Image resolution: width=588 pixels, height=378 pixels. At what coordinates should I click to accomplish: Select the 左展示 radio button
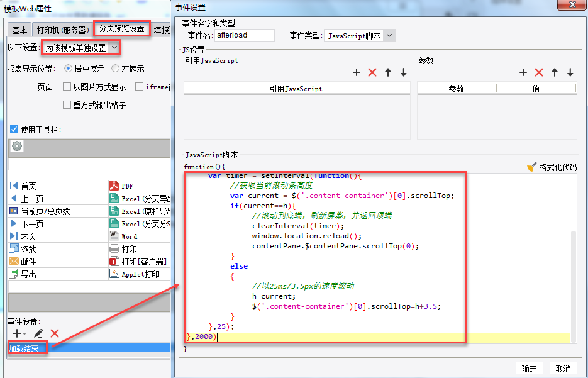116,69
